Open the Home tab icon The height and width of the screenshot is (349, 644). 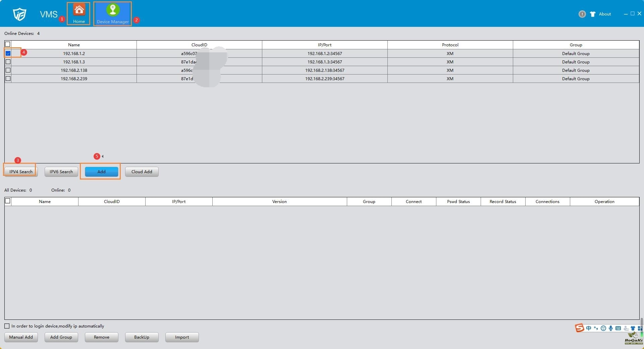pos(79,10)
